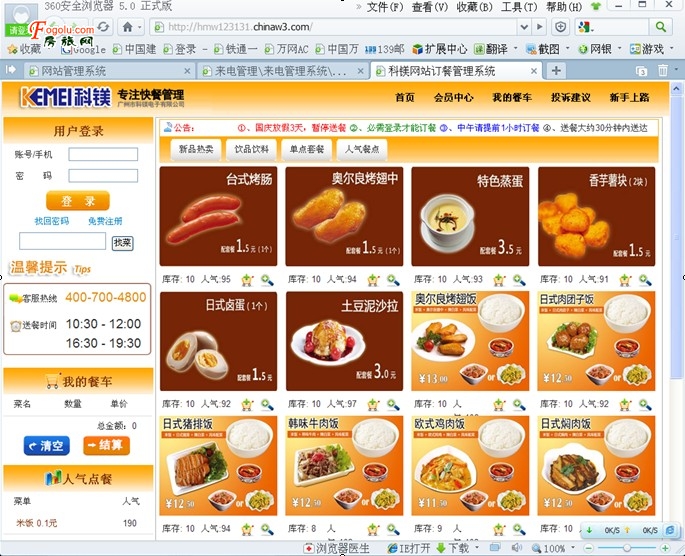The height and width of the screenshot is (556, 685).
Task: Click the magnifier icon under 香芋薯块
Action: (645, 279)
